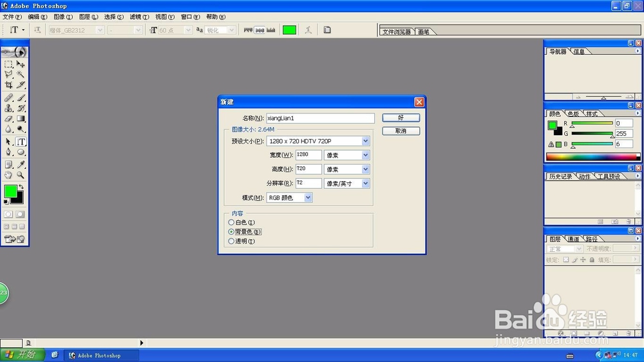Select the Gradient tool
The width and height of the screenshot is (644, 362).
click(21, 119)
